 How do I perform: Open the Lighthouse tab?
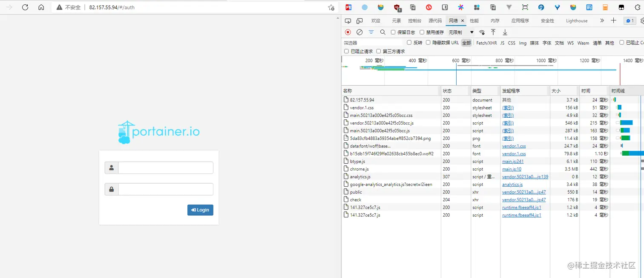577,20
